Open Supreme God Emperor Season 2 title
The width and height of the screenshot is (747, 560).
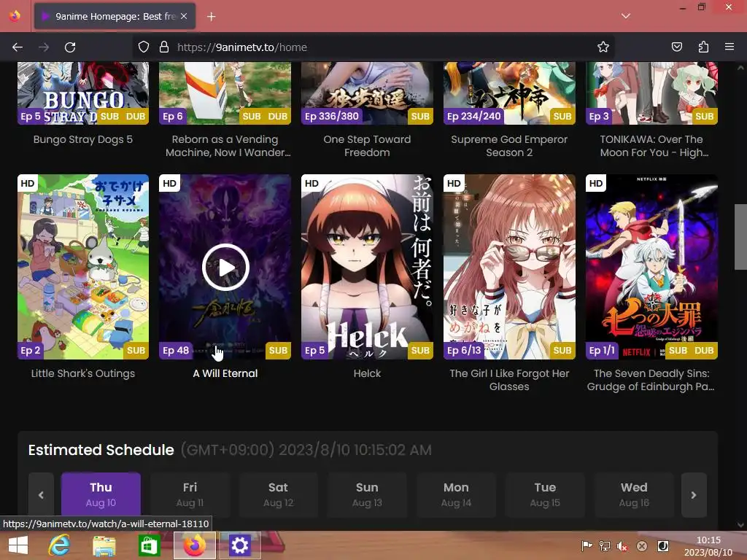pos(509,146)
